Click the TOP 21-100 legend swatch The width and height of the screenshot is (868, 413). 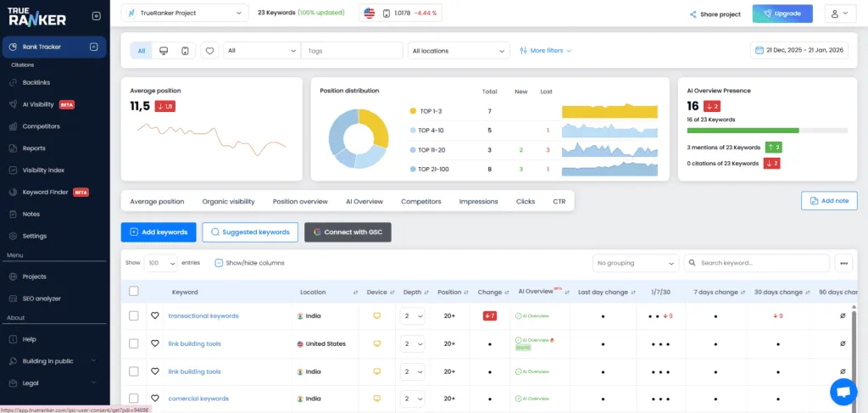point(413,169)
